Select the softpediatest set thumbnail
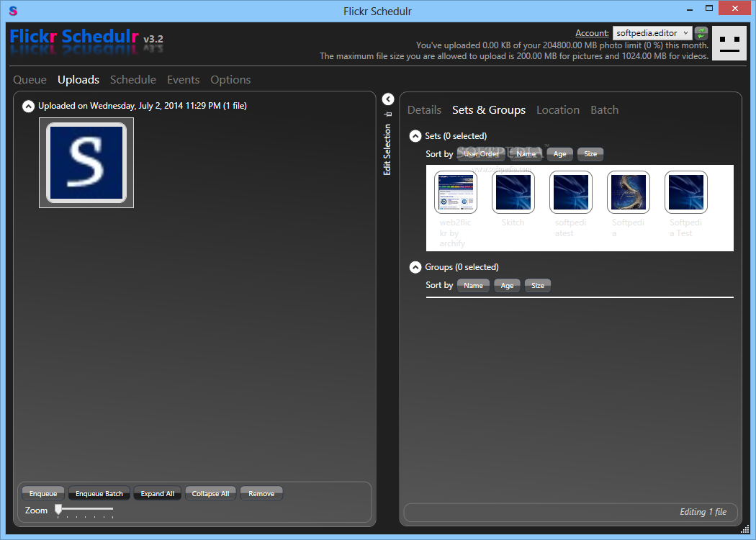756x540 pixels. click(571, 192)
